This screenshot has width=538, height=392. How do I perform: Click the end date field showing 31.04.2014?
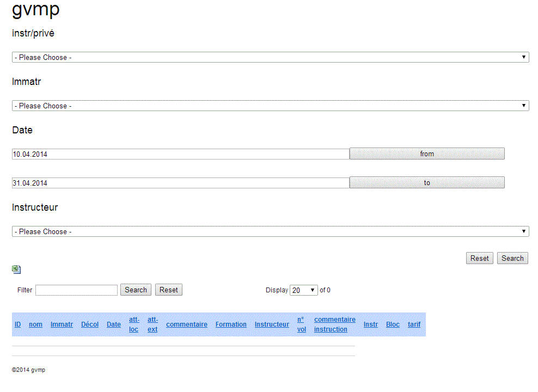[x=180, y=183]
